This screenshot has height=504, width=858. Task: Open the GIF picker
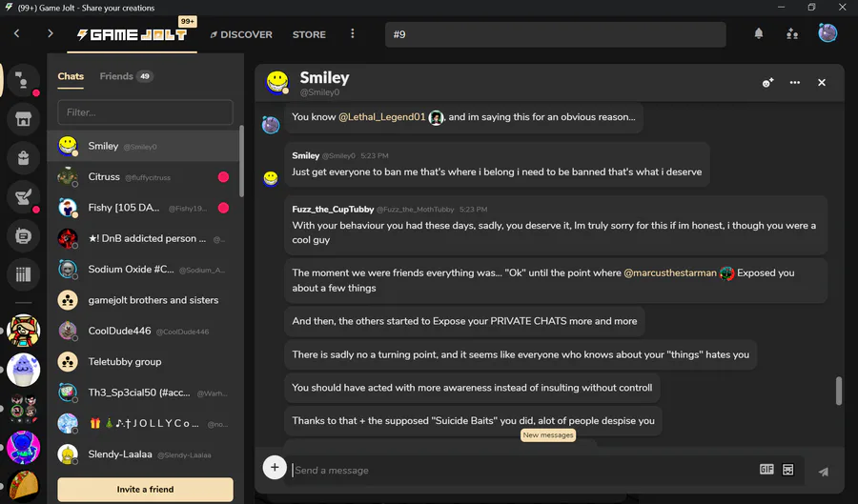click(766, 469)
